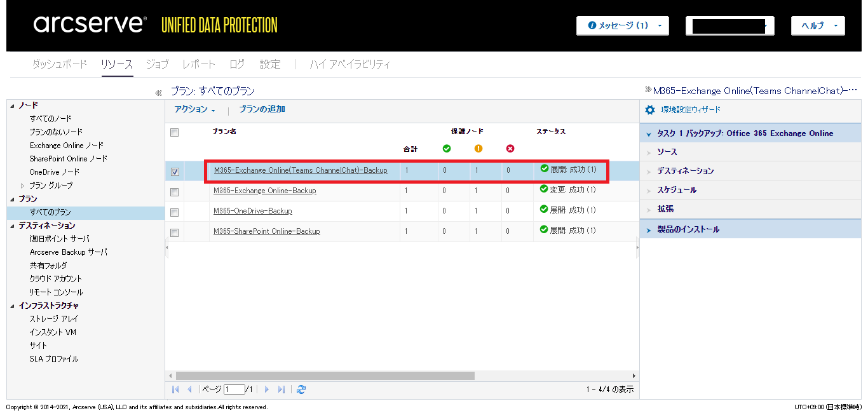
Task: Click status icon of M365-Exchange Online-Backup row
Action: tap(544, 189)
